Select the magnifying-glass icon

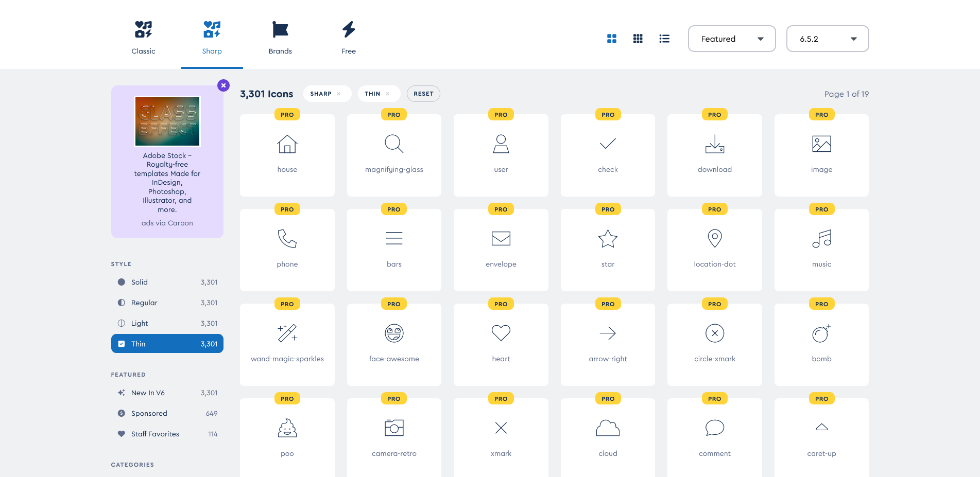click(x=394, y=155)
